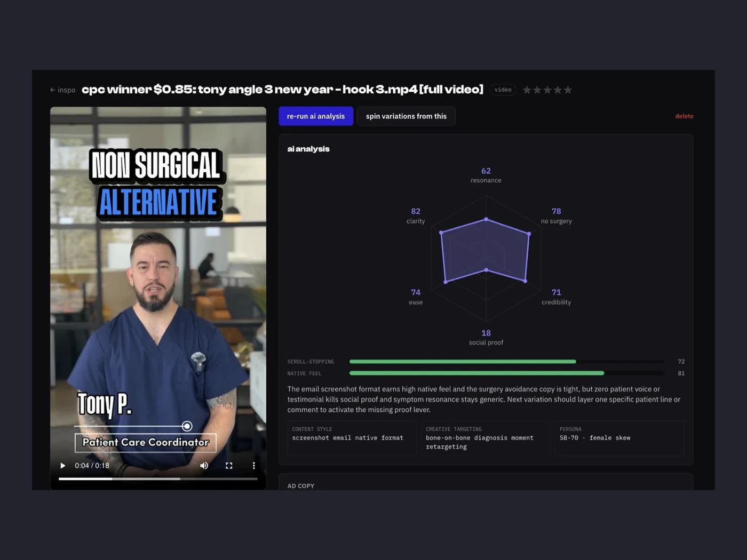The height and width of the screenshot is (560, 747).
Task: Click re-run ai analysis button
Action: pos(316,116)
